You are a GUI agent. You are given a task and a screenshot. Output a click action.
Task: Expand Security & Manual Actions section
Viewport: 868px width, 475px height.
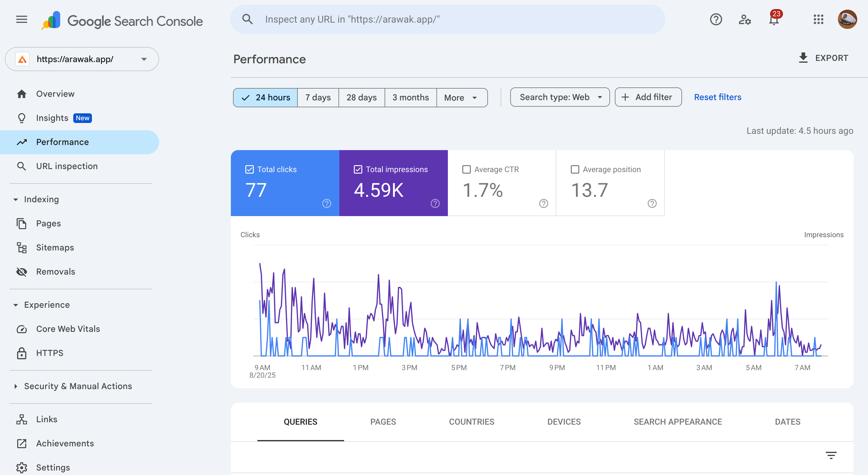(78, 386)
